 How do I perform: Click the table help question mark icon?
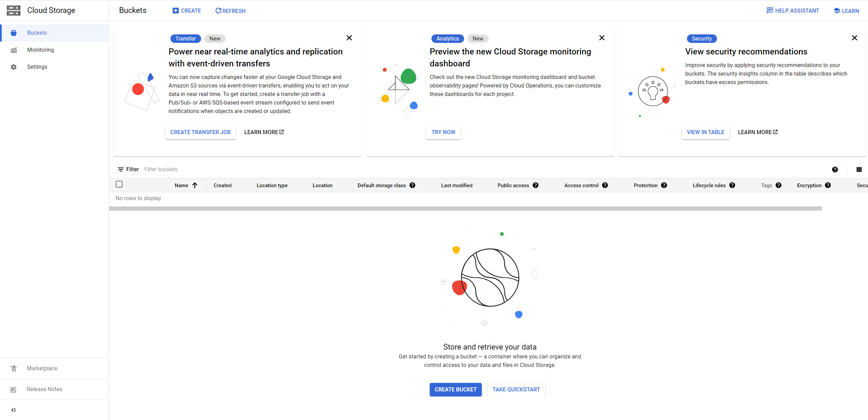(x=835, y=169)
